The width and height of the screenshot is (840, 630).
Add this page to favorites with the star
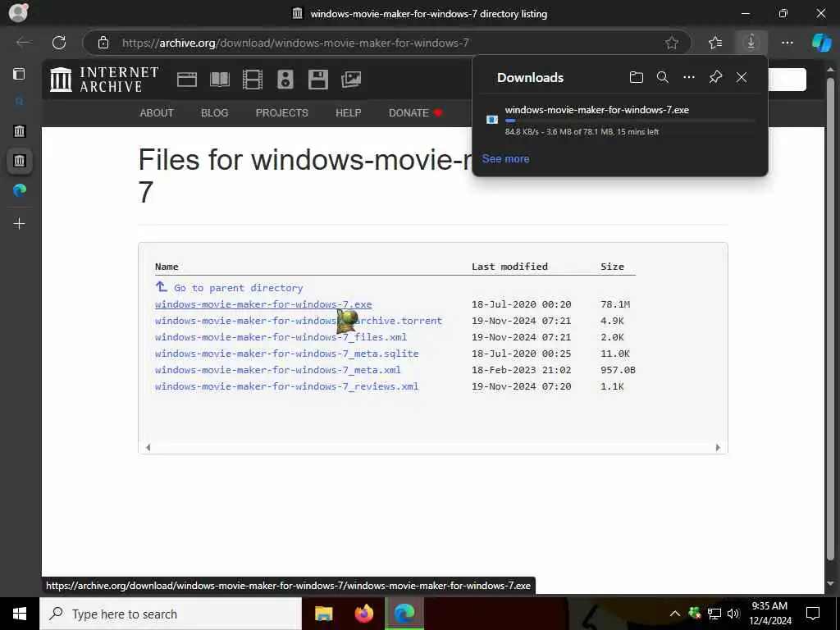[672, 43]
